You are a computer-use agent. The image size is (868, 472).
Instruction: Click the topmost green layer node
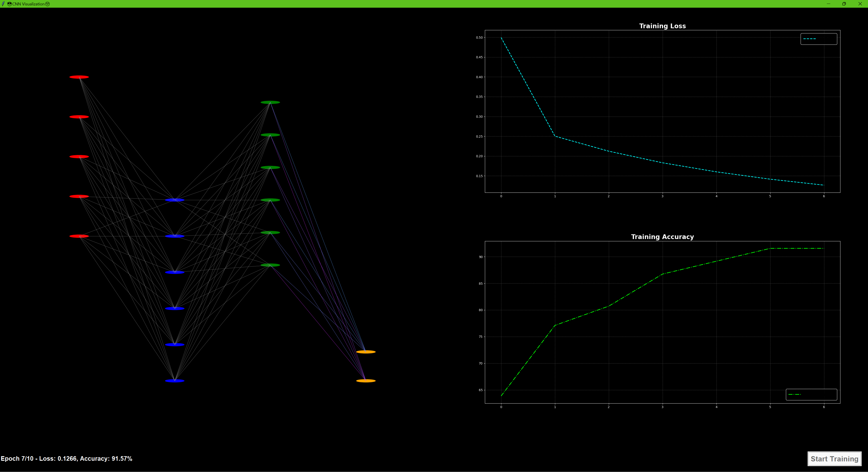pyautogui.click(x=270, y=102)
